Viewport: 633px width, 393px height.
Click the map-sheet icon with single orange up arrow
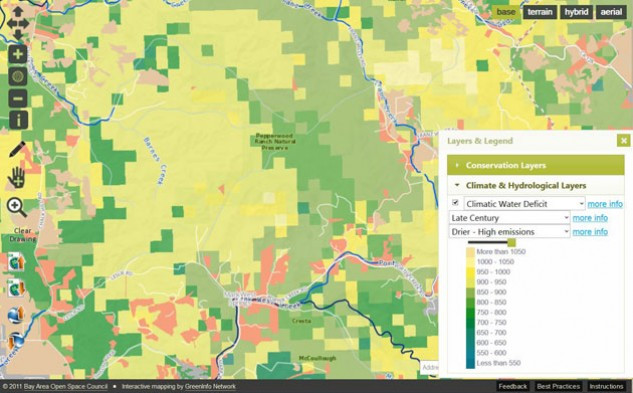click(16, 261)
